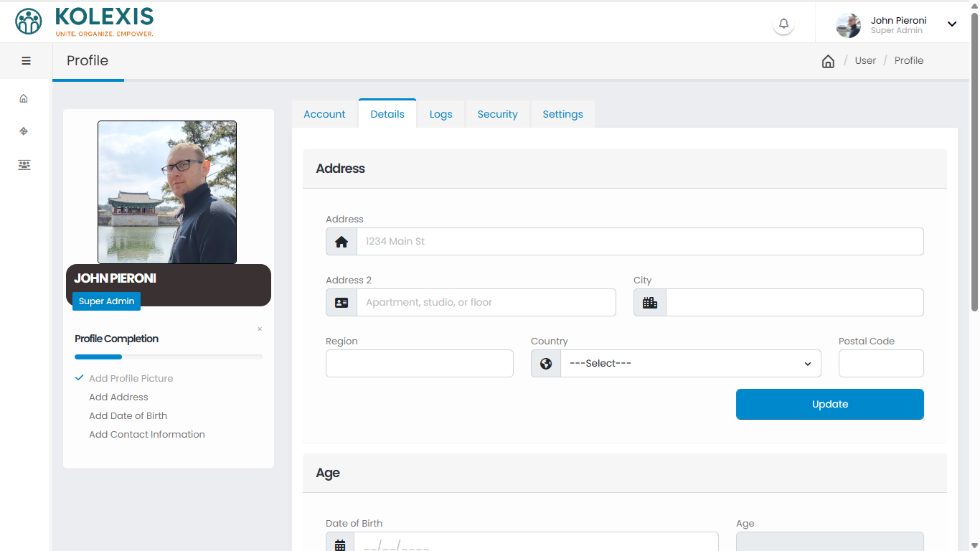
Task: Click the house icon beside Address field
Action: click(341, 242)
